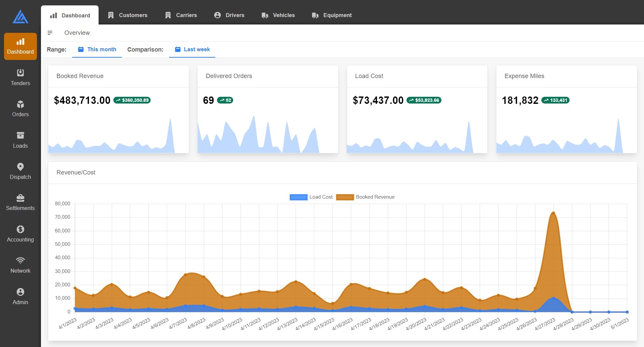Click the Network sidebar label
The width and height of the screenshot is (644, 347).
[x=20, y=271]
